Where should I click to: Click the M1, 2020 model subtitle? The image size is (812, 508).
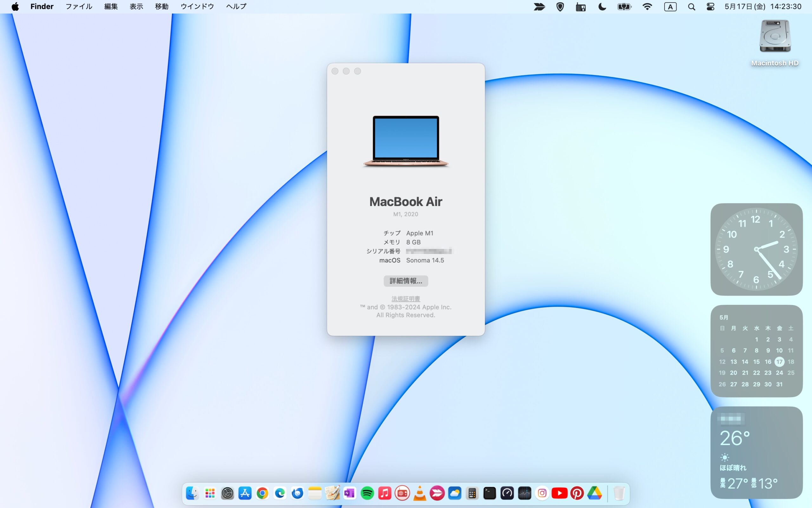(x=406, y=214)
